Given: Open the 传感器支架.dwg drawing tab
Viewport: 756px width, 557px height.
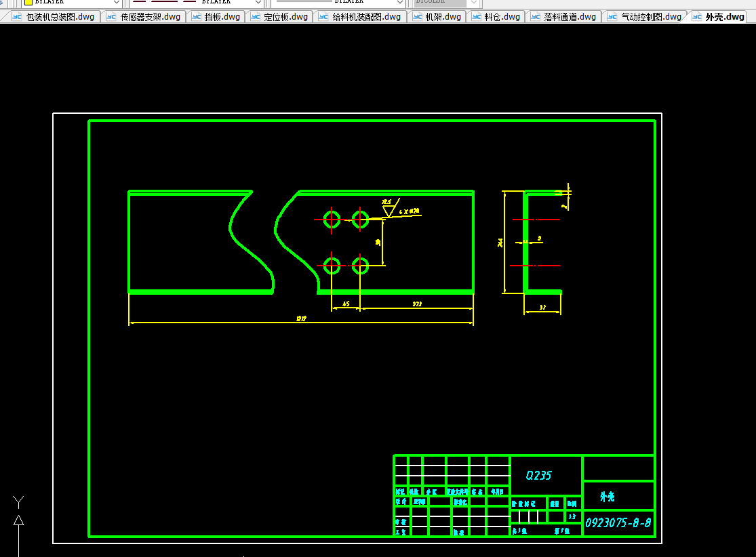Looking at the screenshot, I should coord(144,17).
